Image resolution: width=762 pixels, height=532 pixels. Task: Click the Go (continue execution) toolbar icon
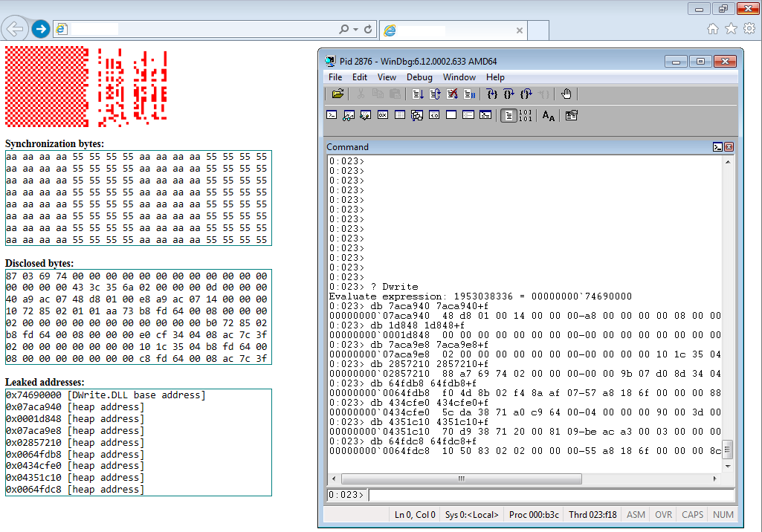(418, 94)
